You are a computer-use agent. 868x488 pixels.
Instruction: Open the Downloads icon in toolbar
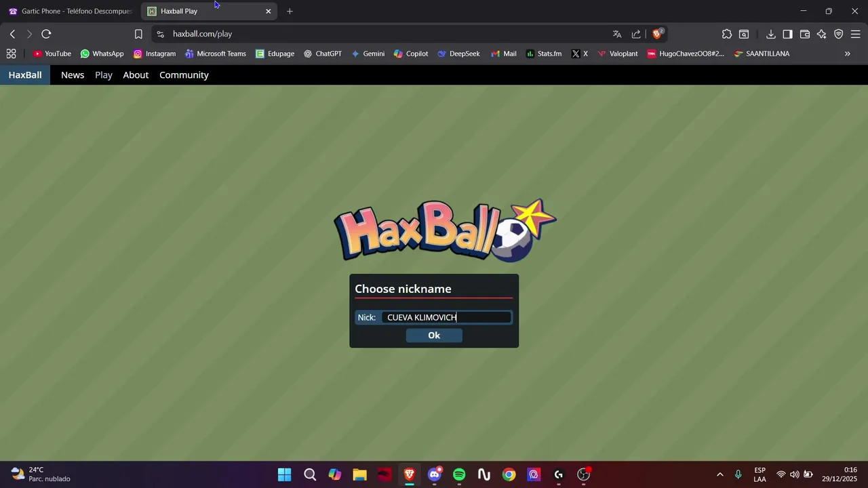(x=771, y=34)
